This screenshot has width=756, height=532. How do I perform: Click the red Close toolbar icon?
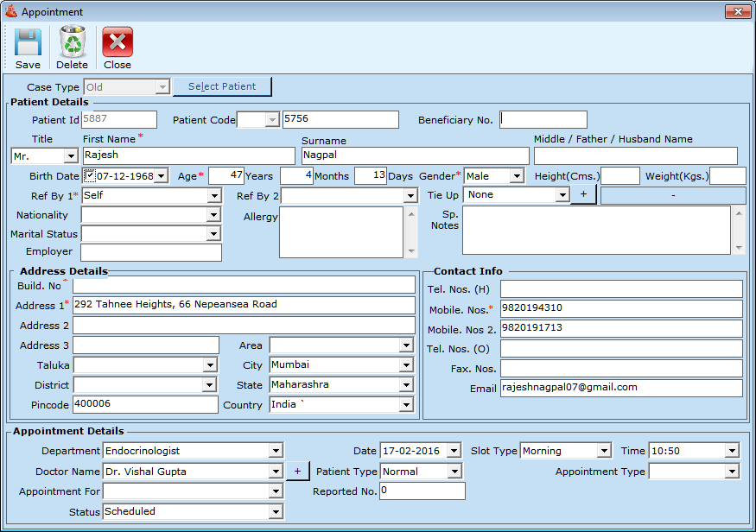pyautogui.click(x=118, y=42)
